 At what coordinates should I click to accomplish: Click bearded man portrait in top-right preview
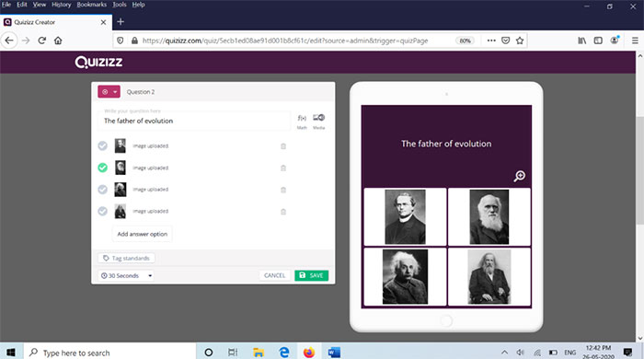(x=489, y=217)
